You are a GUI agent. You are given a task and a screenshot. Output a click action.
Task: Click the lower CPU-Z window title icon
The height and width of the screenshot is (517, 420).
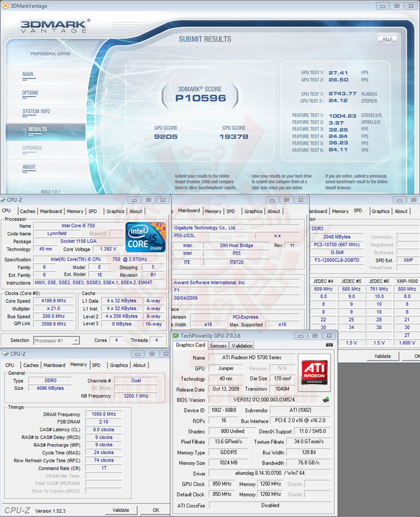click(5, 354)
